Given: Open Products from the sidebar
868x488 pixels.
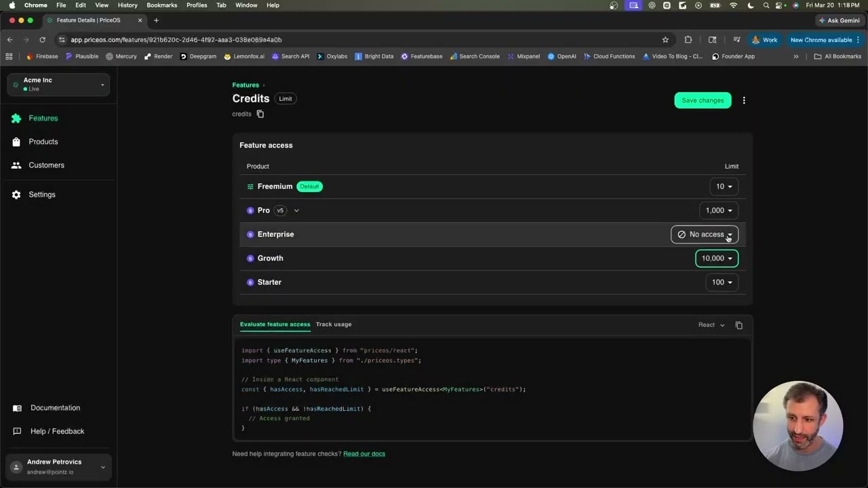Looking at the screenshot, I should [x=17, y=142].
